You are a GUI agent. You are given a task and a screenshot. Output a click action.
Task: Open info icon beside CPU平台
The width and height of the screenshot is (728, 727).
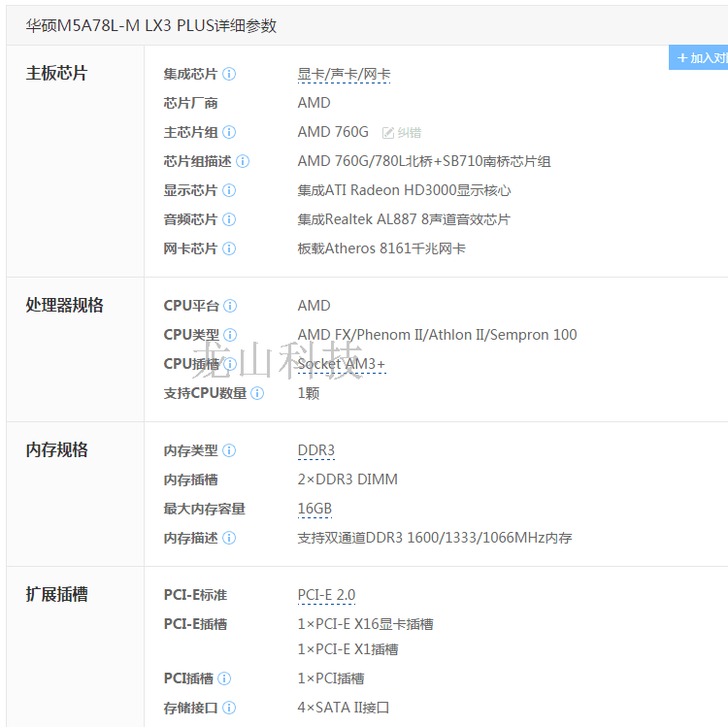click(230, 306)
